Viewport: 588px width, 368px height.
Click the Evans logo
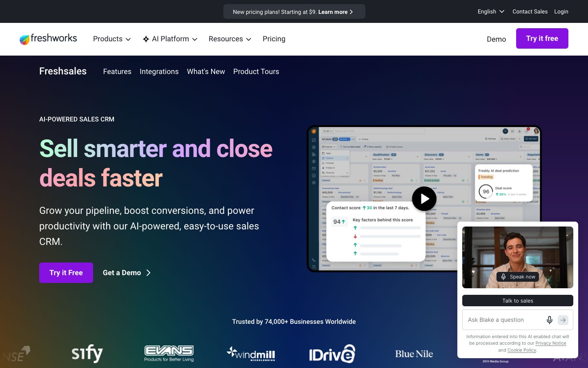coord(169,353)
